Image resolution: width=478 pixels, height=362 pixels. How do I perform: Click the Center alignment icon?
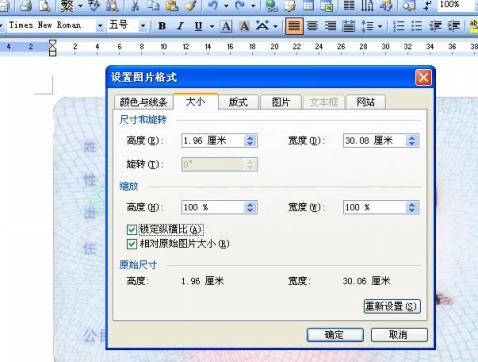(312, 26)
